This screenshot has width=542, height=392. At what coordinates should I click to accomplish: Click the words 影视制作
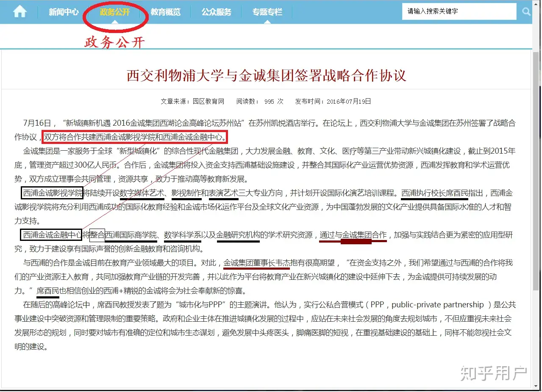point(186,193)
